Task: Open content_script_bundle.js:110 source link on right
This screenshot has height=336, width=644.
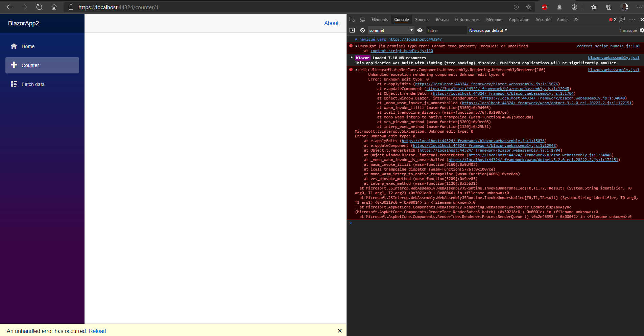Action: point(608,46)
